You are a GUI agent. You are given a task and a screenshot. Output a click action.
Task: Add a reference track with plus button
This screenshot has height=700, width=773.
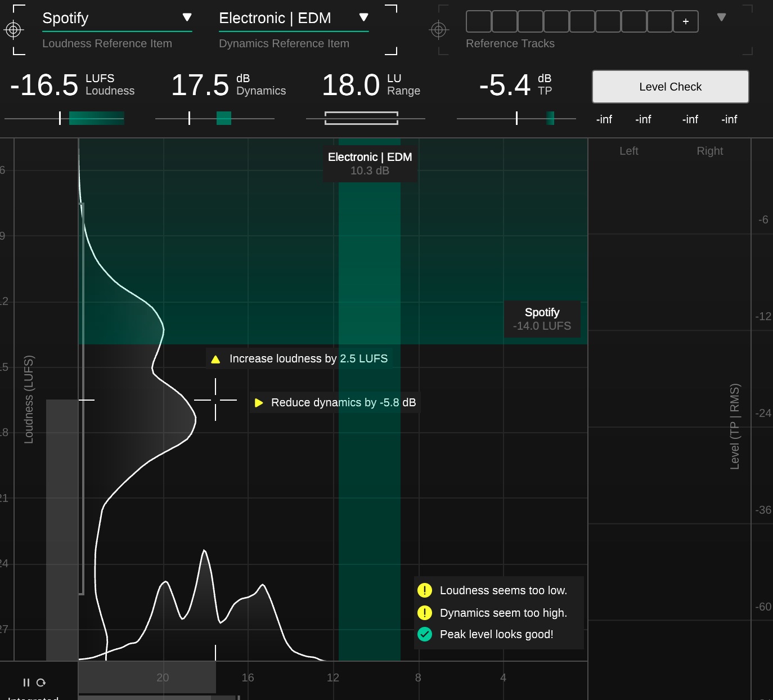pos(685,21)
